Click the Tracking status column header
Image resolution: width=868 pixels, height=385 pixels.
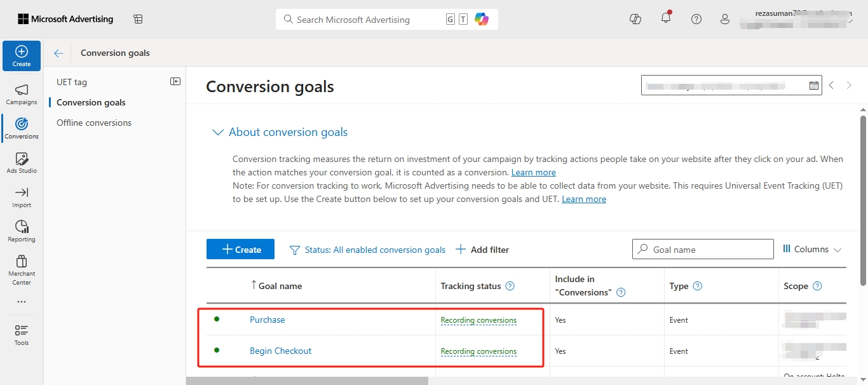click(x=471, y=286)
